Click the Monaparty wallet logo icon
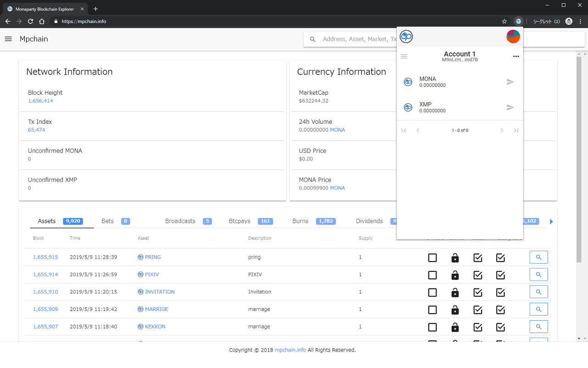The width and height of the screenshot is (588, 368). pyautogui.click(x=406, y=36)
